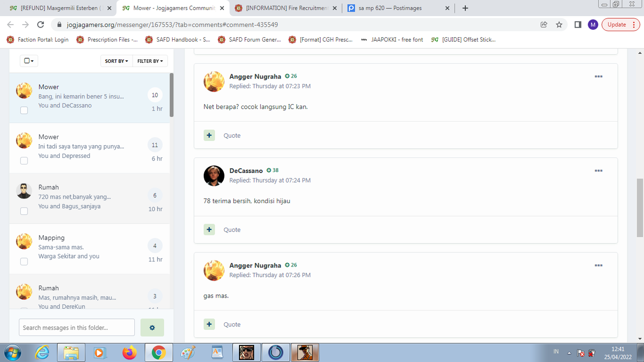Viewport: 644px width, 362px height.
Task: Open options menu on DeCassano's reply
Action: (x=598, y=170)
